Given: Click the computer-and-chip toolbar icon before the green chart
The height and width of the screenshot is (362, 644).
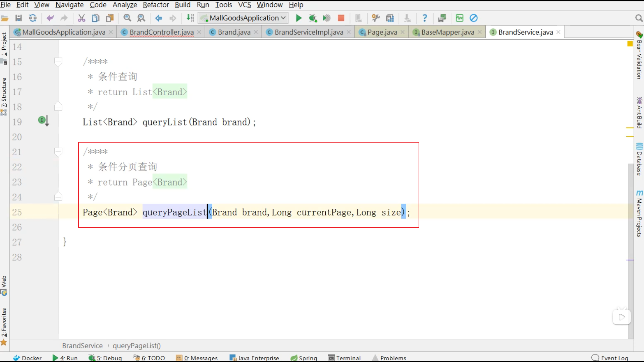Looking at the screenshot, I should pyautogui.click(x=442, y=18).
